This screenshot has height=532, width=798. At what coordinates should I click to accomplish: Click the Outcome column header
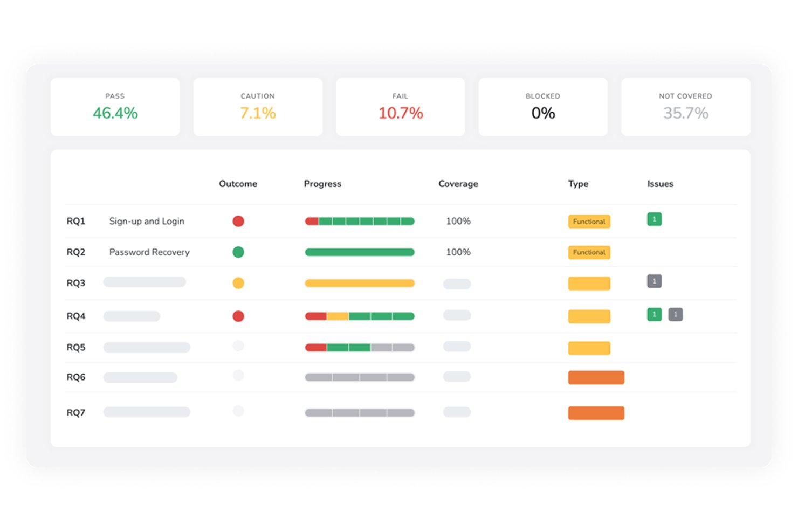coord(238,184)
